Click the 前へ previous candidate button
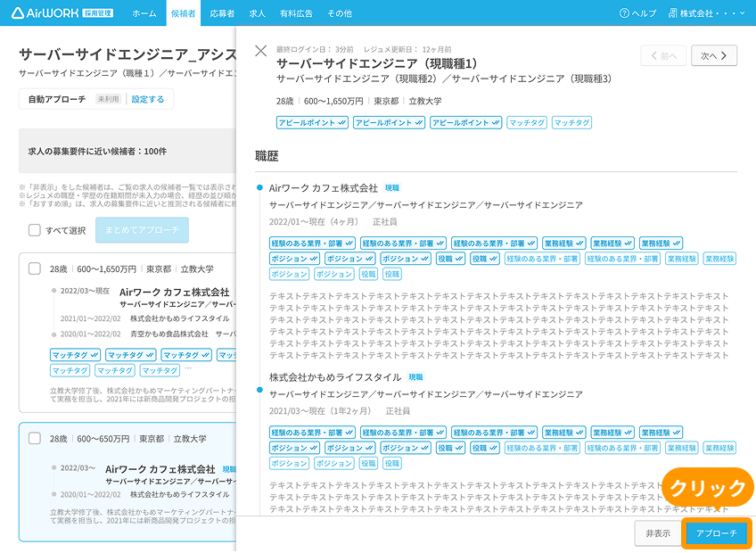The image size is (756, 553). tap(663, 55)
